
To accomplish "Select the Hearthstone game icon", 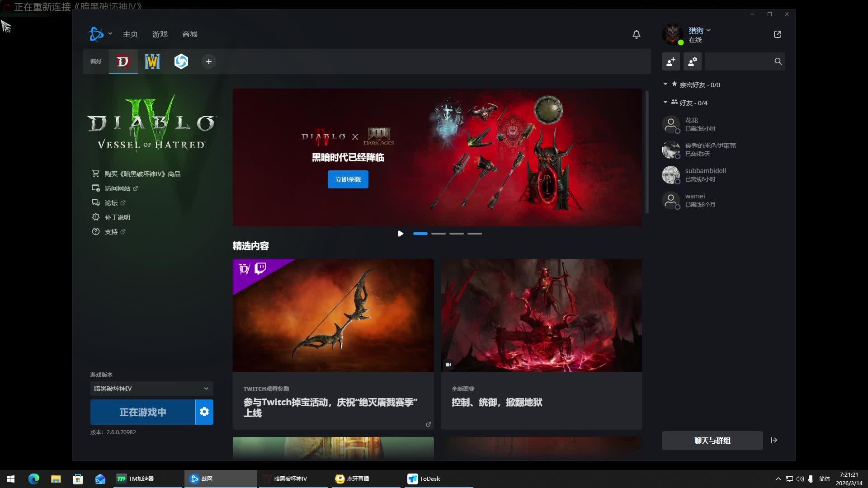I will 181,61.
